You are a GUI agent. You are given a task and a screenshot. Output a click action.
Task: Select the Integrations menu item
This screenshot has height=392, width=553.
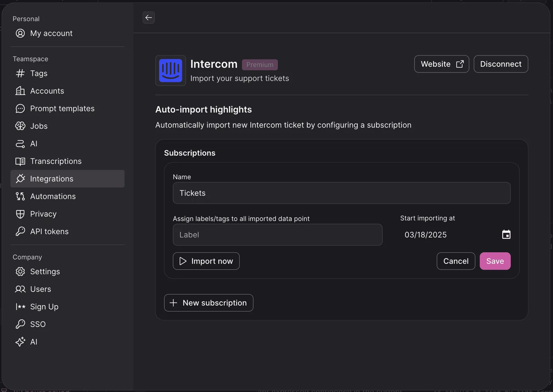point(67,179)
